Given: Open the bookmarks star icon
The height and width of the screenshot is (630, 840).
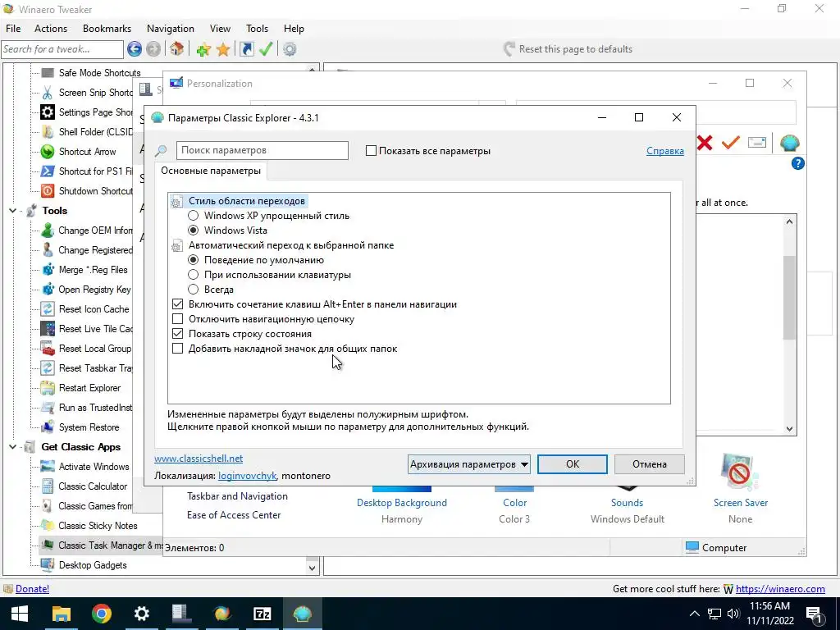Looking at the screenshot, I should pyautogui.click(x=223, y=50).
